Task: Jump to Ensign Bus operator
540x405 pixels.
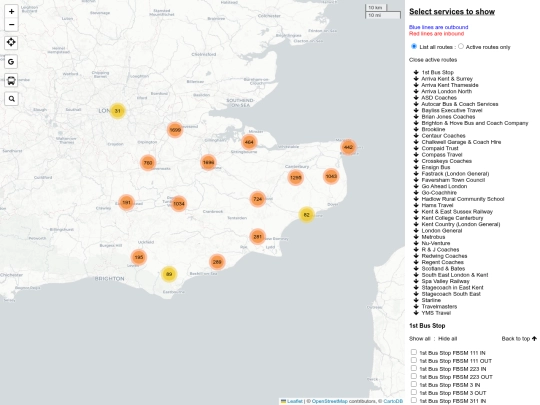Action: pos(436,167)
